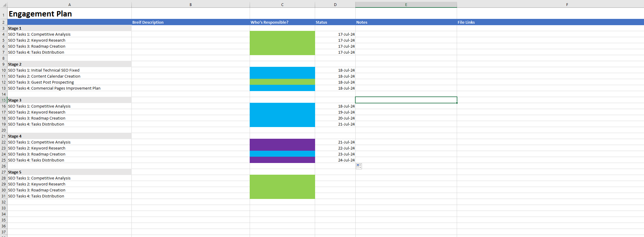Click the Select All corner triangle
Screen dimensions: 644x237
(x=4, y=5)
